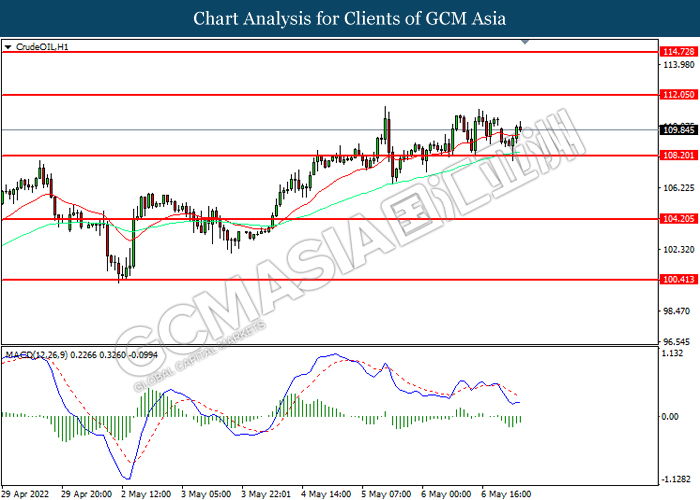Click the 2 May 12:00 time label
Image resolution: width=700 pixels, height=500 pixels.
click(146, 494)
